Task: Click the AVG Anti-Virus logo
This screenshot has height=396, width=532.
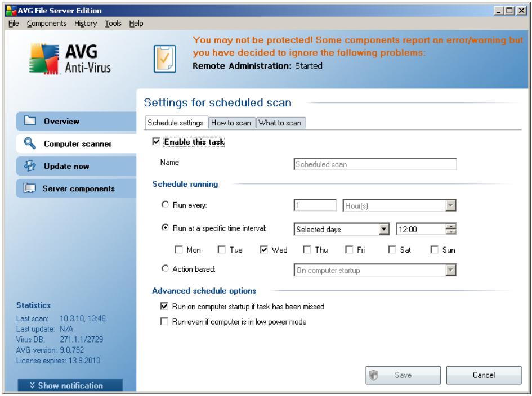Action: (x=70, y=58)
